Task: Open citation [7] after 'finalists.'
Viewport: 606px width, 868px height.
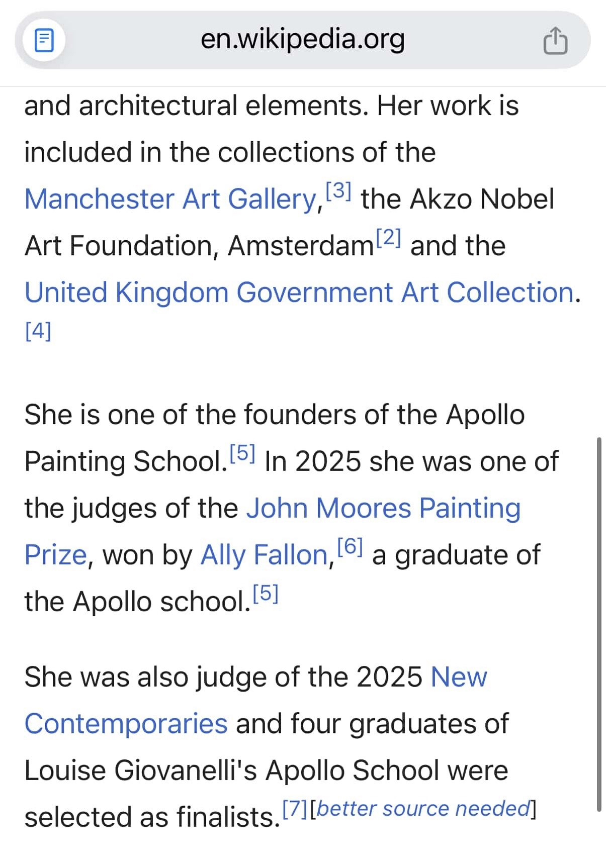Action: (x=295, y=809)
